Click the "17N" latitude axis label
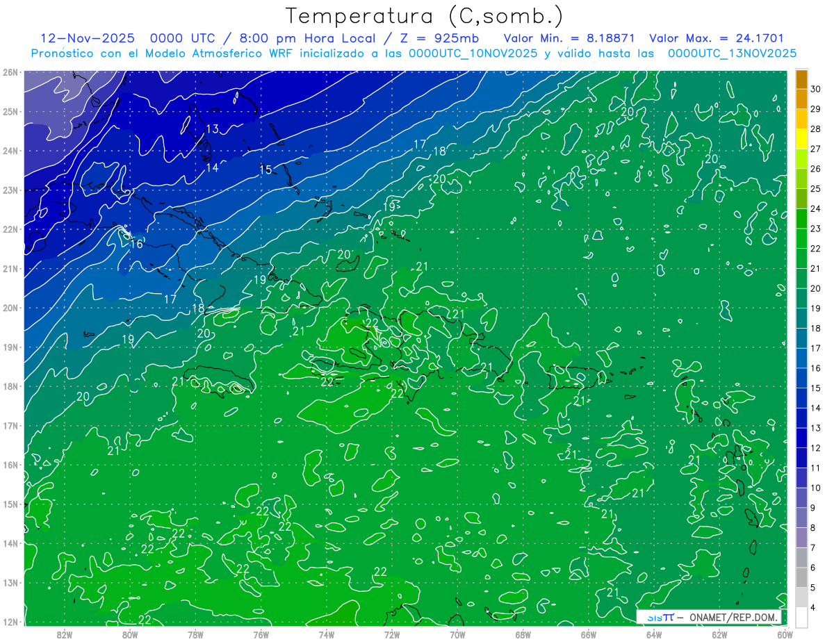The height and width of the screenshot is (644, 834). [10, 426]
